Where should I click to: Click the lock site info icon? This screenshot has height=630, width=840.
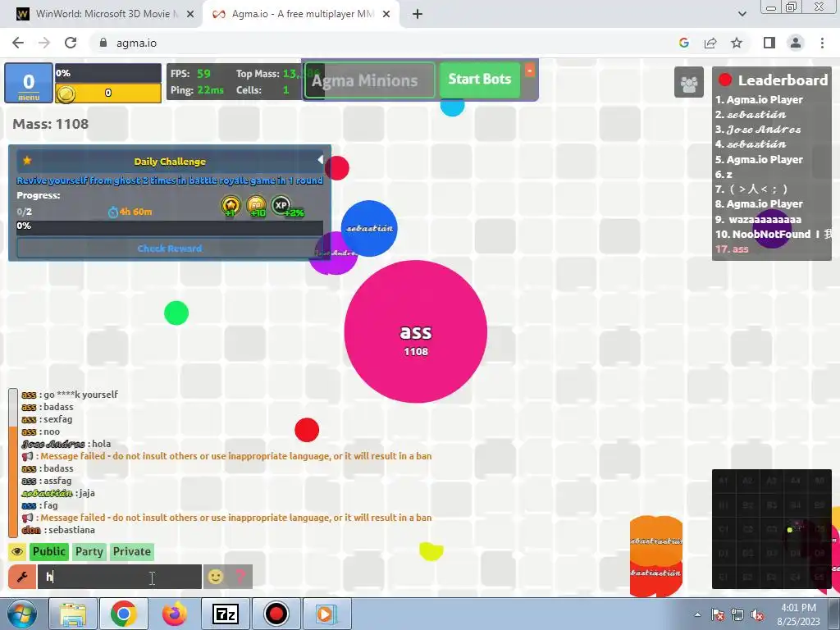(x=103, y=43)
